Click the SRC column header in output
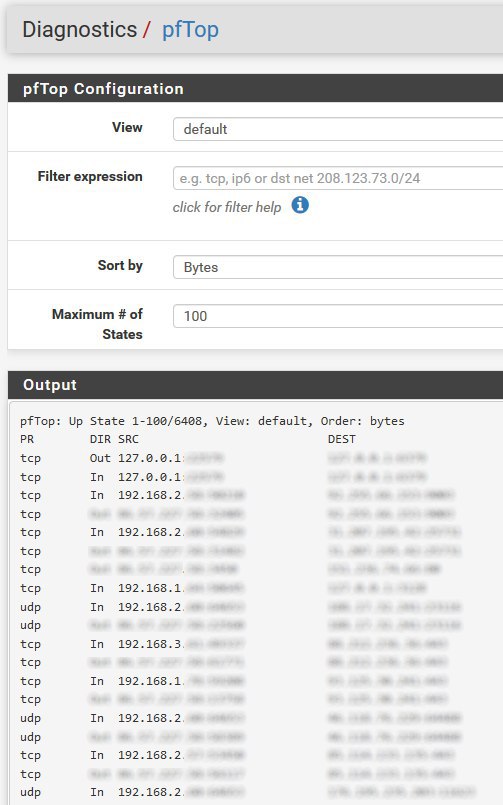 (x=128, y=439)
